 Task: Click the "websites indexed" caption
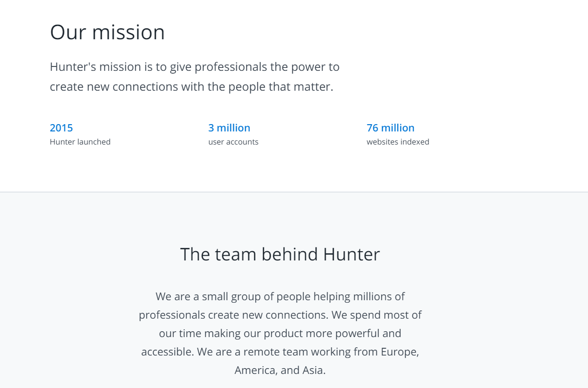pos(398,142)
